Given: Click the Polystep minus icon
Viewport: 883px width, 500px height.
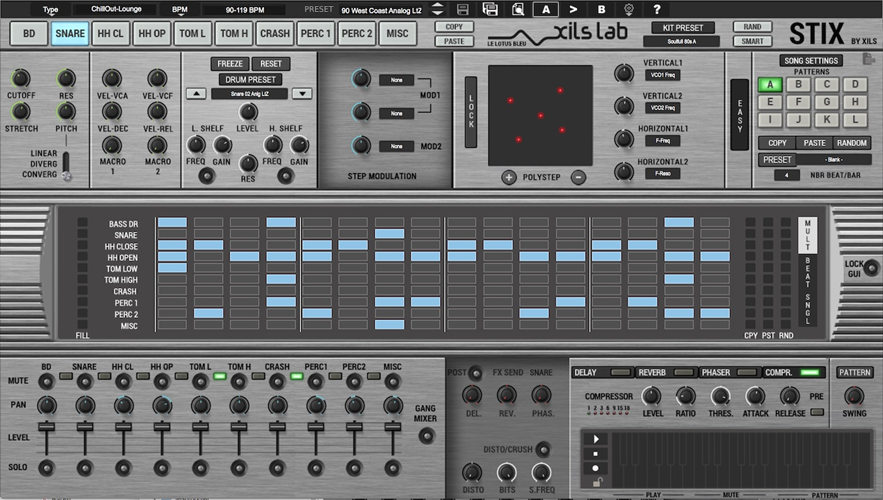Looking at the screenshot, I should [x=578, y=177].
